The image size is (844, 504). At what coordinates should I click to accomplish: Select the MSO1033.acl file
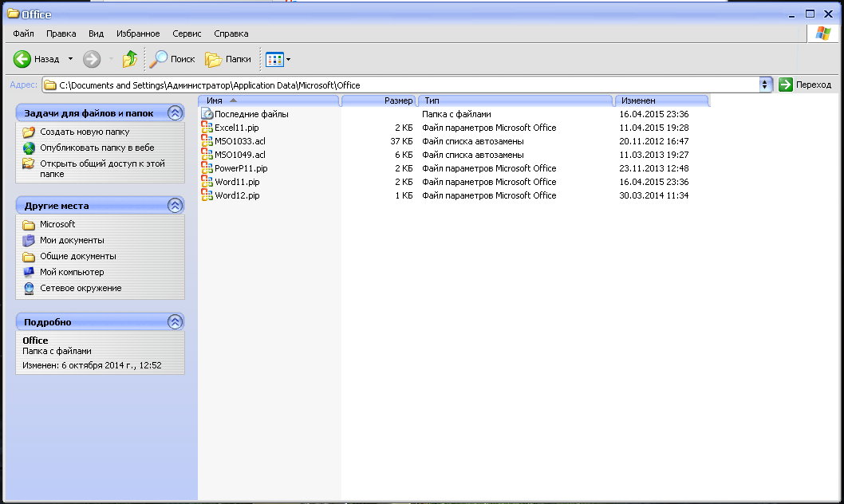239,141
